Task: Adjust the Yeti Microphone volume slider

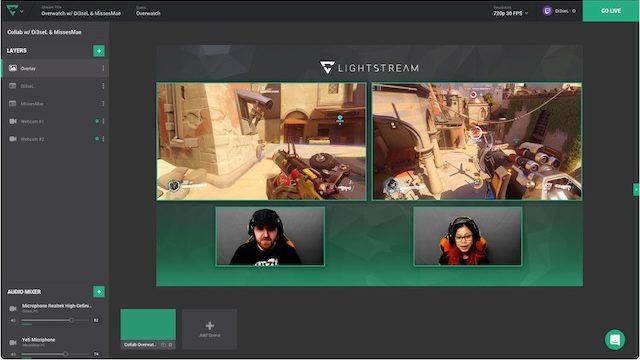Action: pos(55,354)
